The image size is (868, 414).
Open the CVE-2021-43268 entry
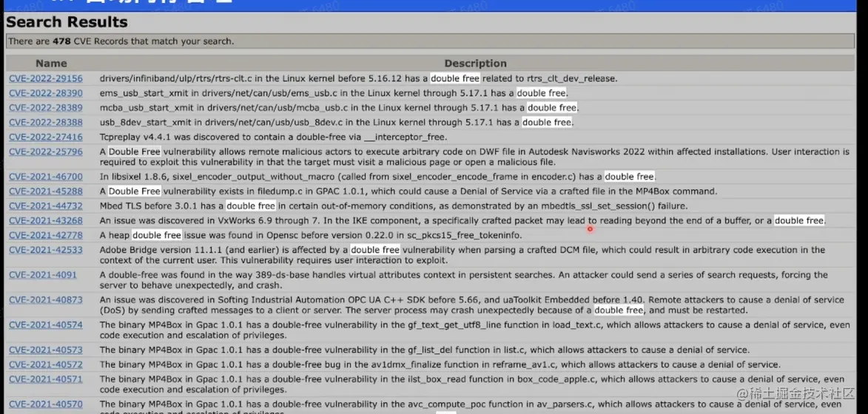click(45, 220)
